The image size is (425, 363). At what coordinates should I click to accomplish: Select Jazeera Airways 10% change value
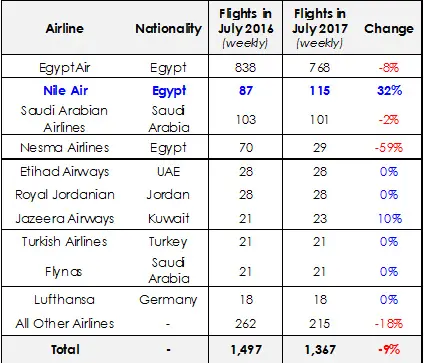pyautogui.click(x=390, y=219)
